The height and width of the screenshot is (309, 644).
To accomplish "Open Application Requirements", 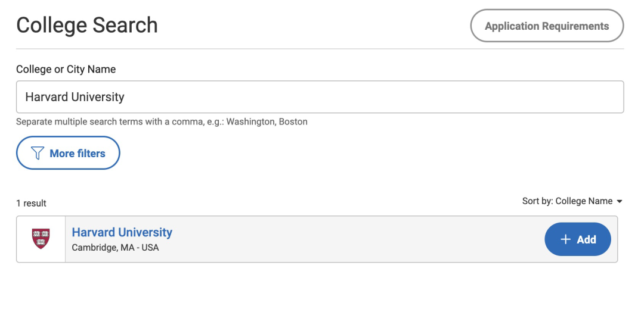I will point(547,26).
